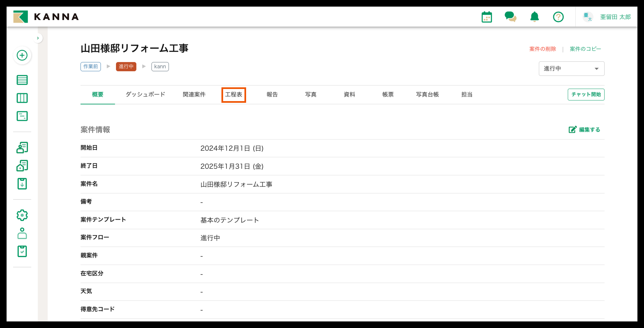This screenshot has width=644, height=328.
Task: Open the calendar icon in header
Action: [486, 17]
